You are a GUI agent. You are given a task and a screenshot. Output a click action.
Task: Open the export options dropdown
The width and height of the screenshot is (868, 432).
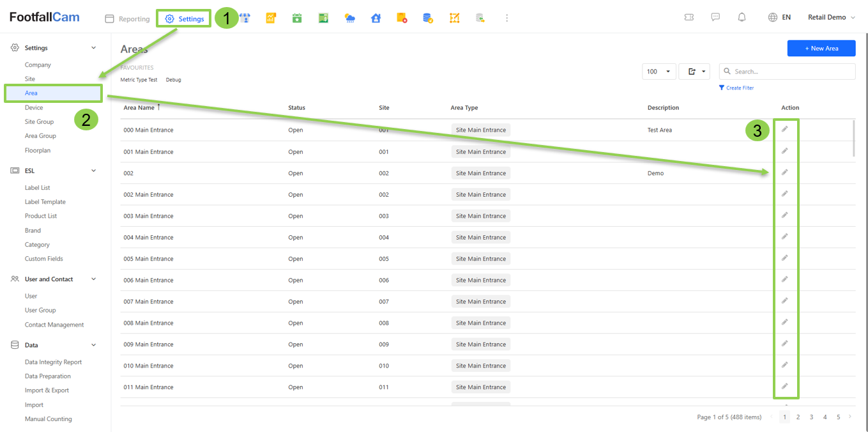[x=694, y=72]
